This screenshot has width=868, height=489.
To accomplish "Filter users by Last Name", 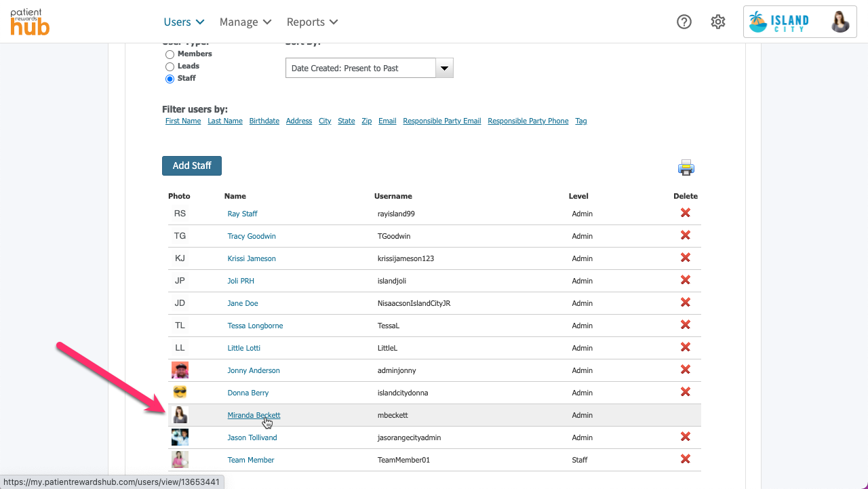I will (x=225, y=121).
